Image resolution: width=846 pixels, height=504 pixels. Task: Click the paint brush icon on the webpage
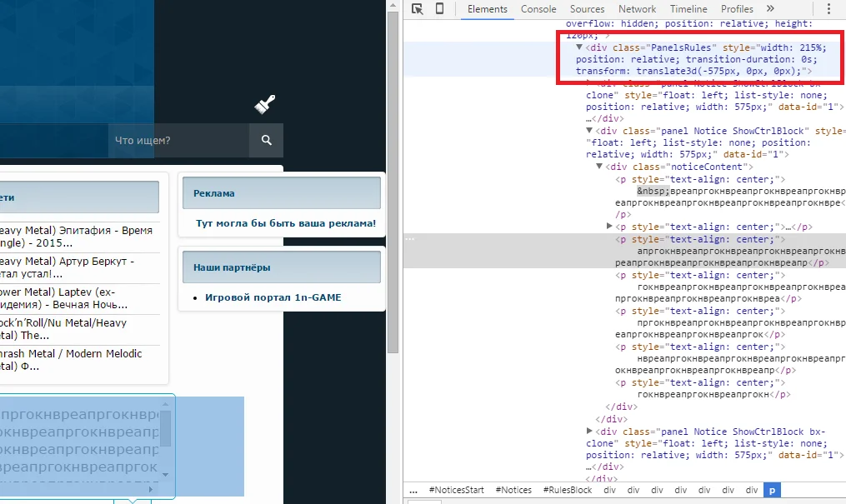tap(265, 105)
